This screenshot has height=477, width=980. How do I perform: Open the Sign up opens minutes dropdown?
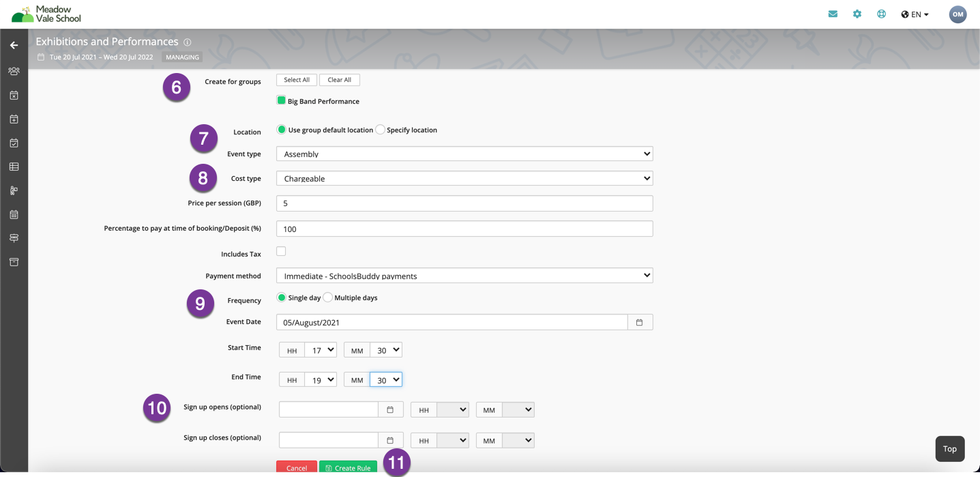pyautogui.click(x=518, y=409)
